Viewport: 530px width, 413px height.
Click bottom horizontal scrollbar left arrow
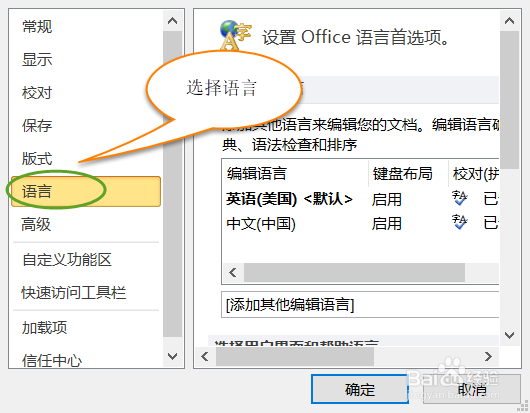tap(205, 356)
